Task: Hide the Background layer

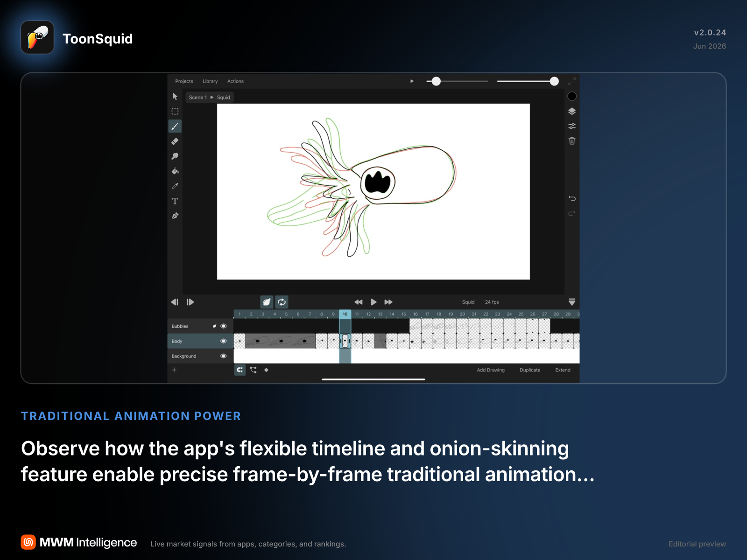Action: pos(224,356)
